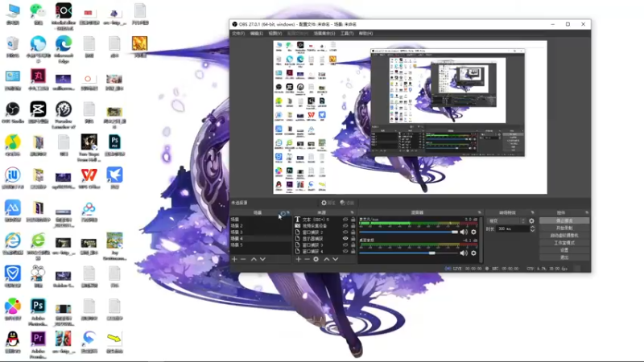Toggle visibility of 视频采集设备 source
The width and height of the screenshot is (644, 362).
tap(345, 226)
